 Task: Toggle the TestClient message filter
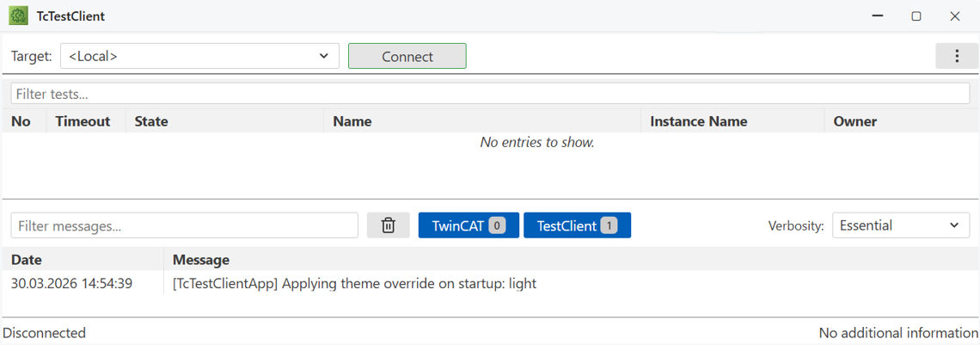point(577,225)
